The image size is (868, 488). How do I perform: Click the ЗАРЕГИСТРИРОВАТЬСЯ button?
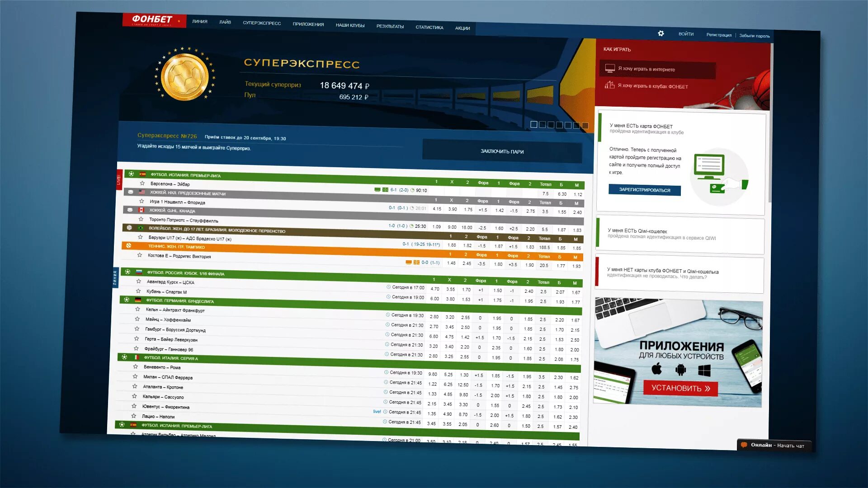[644, 190]
